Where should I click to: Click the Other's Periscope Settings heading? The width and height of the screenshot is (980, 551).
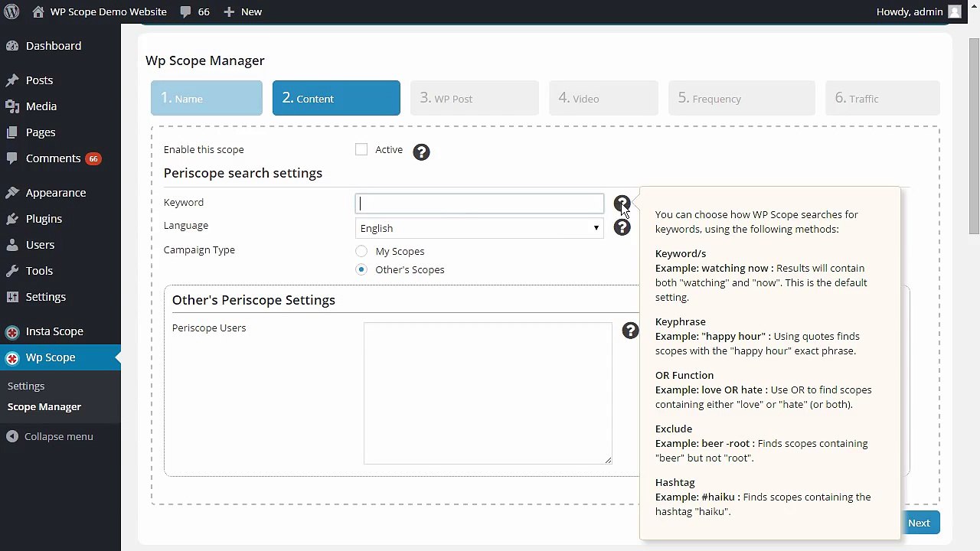253,300
